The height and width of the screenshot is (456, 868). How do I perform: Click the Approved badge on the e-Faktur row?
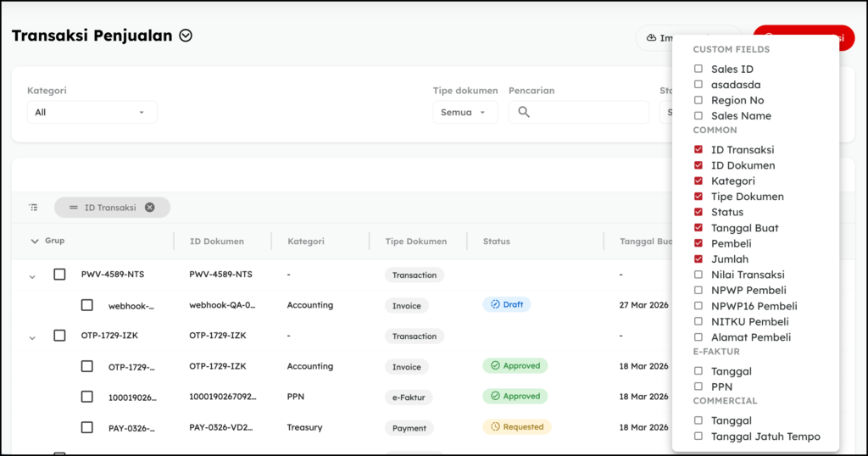(x=515, y=396)
